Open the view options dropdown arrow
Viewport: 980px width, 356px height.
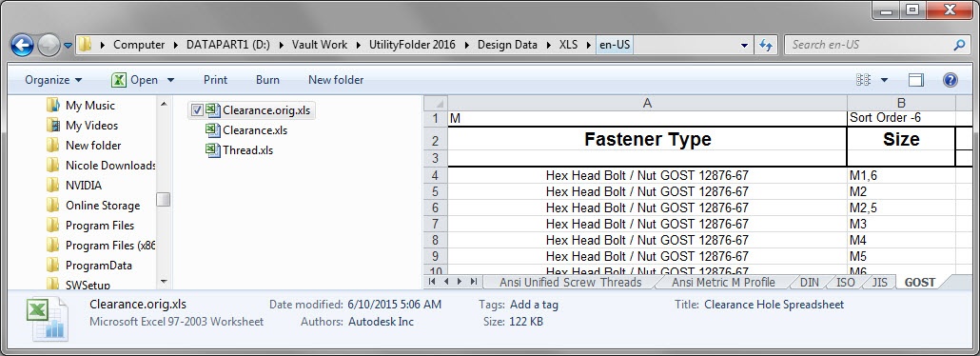click(884, 80)
